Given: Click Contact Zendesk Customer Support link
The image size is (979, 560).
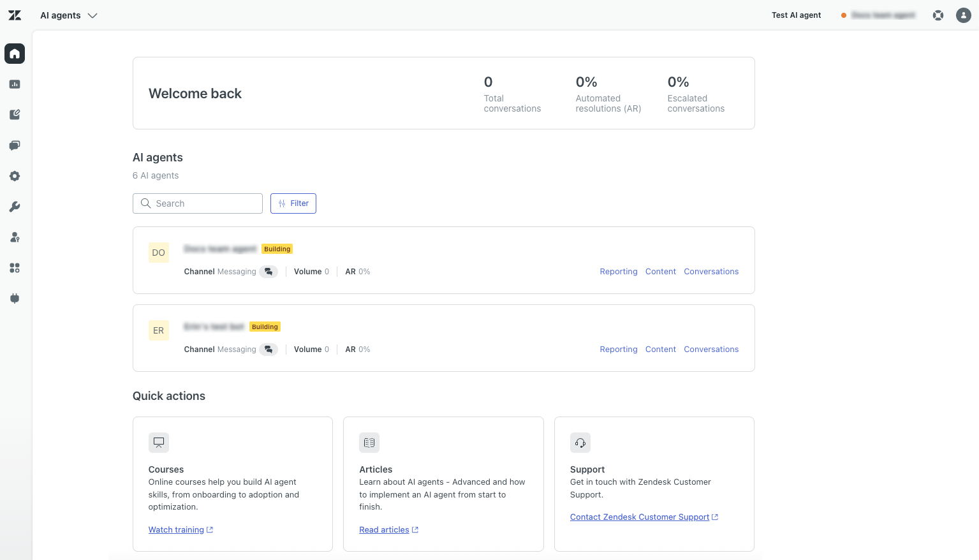Looking at the screenshot, I should click(x=640, y=517).
